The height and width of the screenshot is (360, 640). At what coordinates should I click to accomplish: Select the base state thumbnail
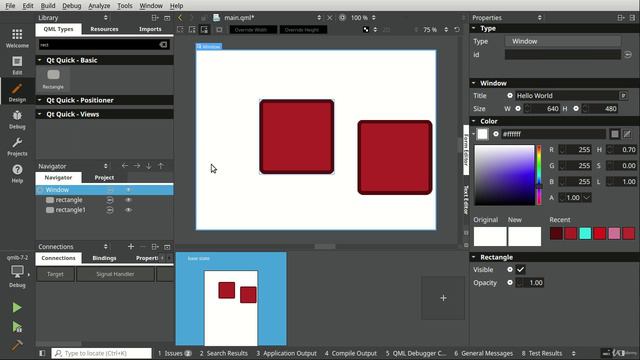tap(231, 299)
